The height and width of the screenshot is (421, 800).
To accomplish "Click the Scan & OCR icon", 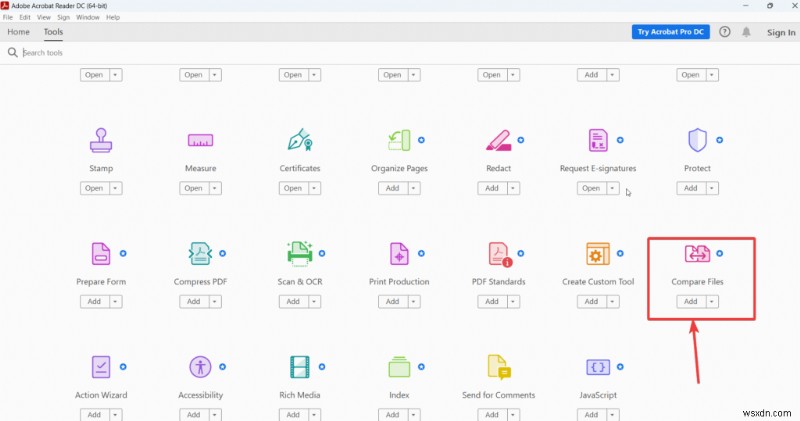I will coord(299,254).
